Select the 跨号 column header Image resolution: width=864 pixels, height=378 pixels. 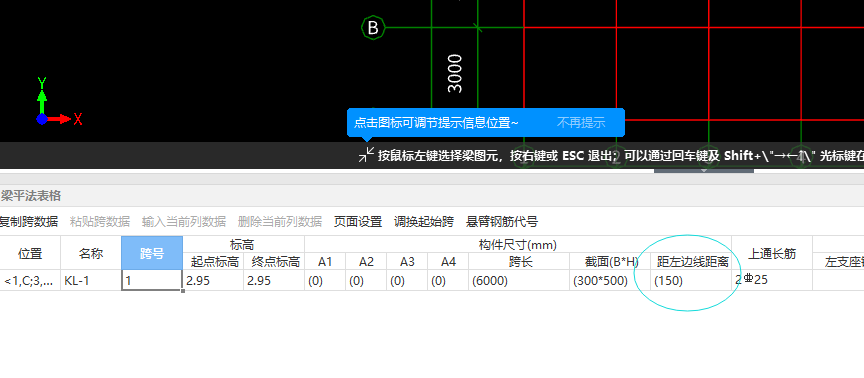[152, 253]
